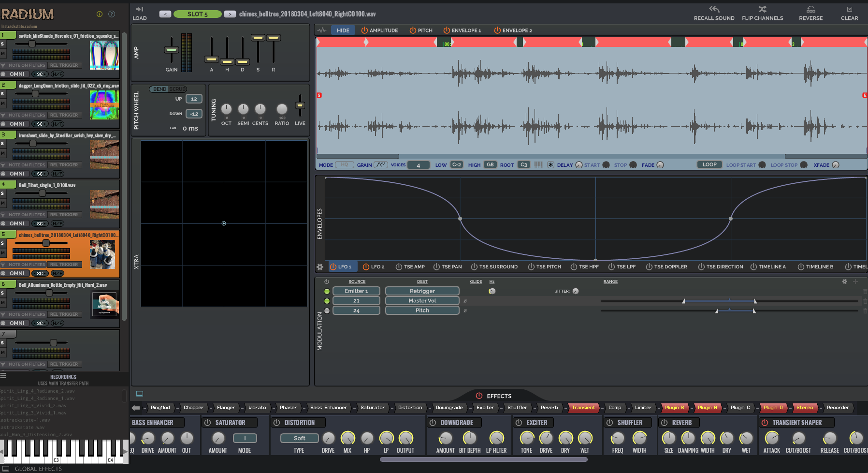The height and width of the screenshot is (473, 868).
Task: Click the modulation column power icon
Action: [x=327, y=281]
